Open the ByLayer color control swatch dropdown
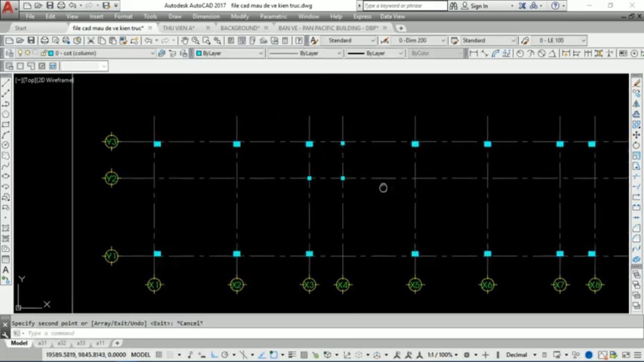The width and height of the screenshot is (644, 362). pos(229,53)
